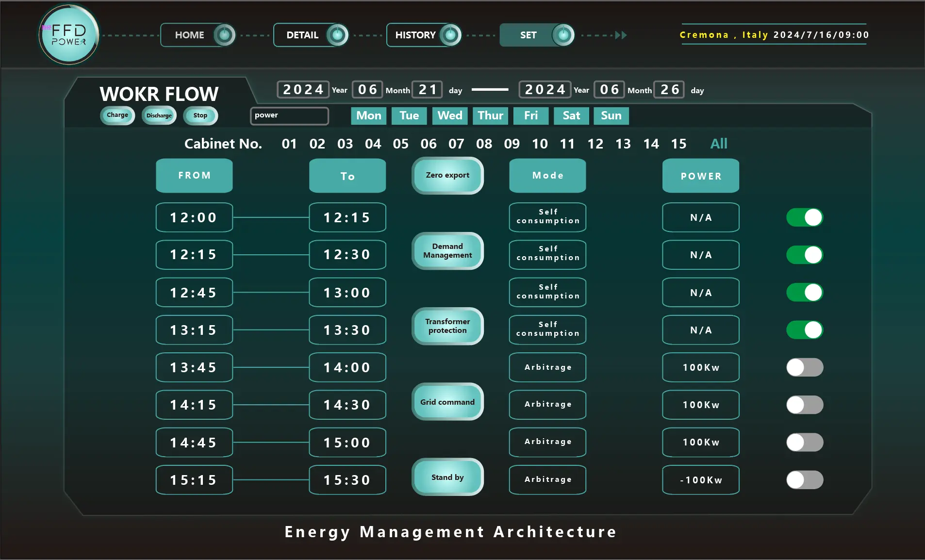Click the round knob icon on HOME
This screenshot has width=925, height=560.
click(x=224, y=35)
